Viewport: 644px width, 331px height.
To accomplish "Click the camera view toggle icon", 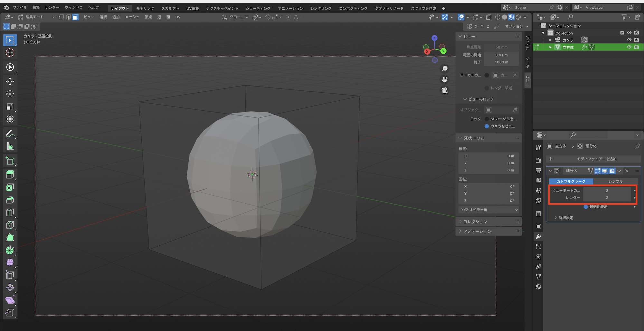I will (x=445, y=90).
